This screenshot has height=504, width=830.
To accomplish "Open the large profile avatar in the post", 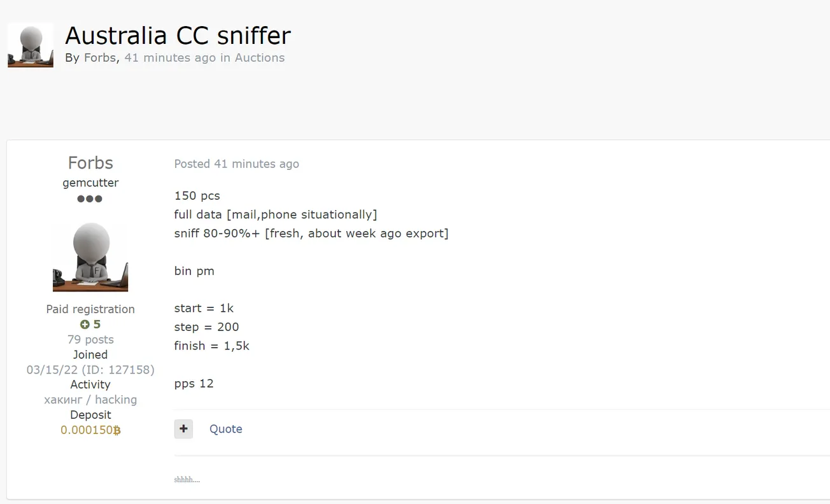I will coord(90,257).
